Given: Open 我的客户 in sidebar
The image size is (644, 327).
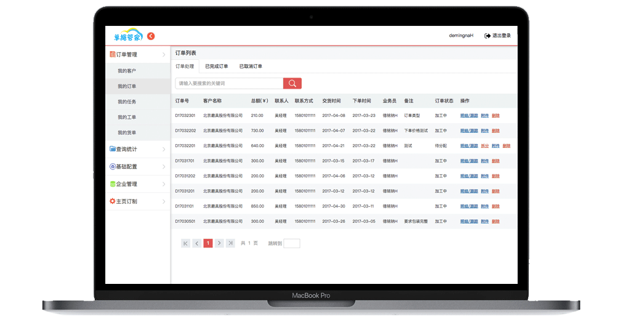Looking at the screenshot, I should 137,71.
